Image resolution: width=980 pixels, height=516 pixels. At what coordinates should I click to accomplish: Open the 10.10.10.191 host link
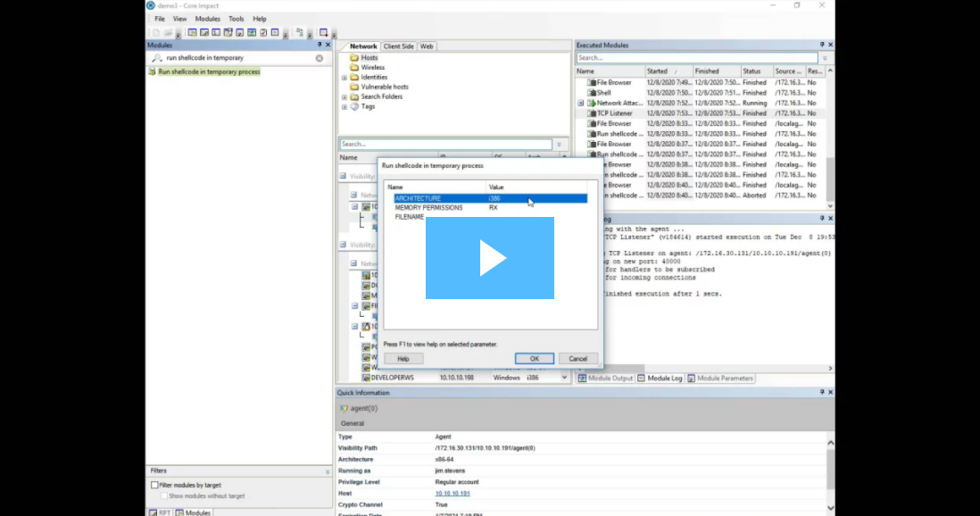click(453, 494)
